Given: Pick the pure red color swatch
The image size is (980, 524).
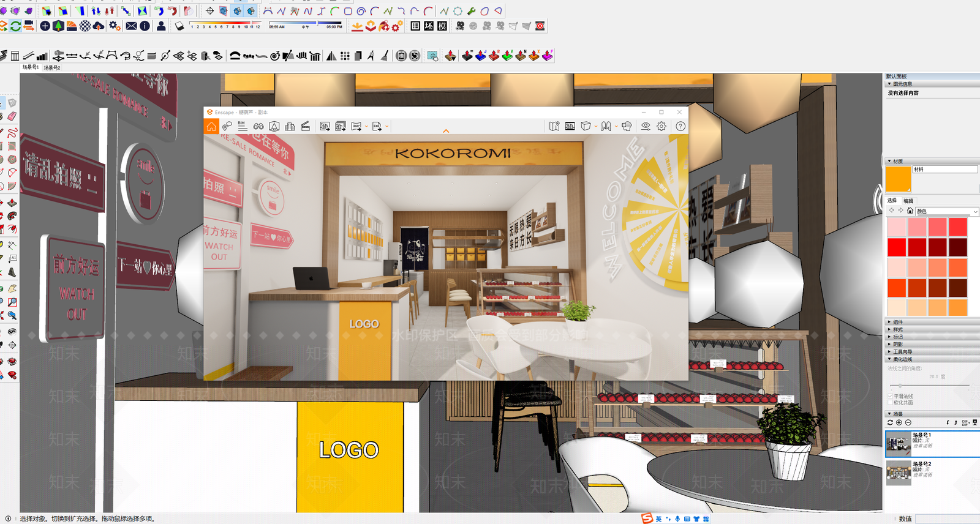Looking at the screenshot, I should pyautogui.click(x=897, y=247).
